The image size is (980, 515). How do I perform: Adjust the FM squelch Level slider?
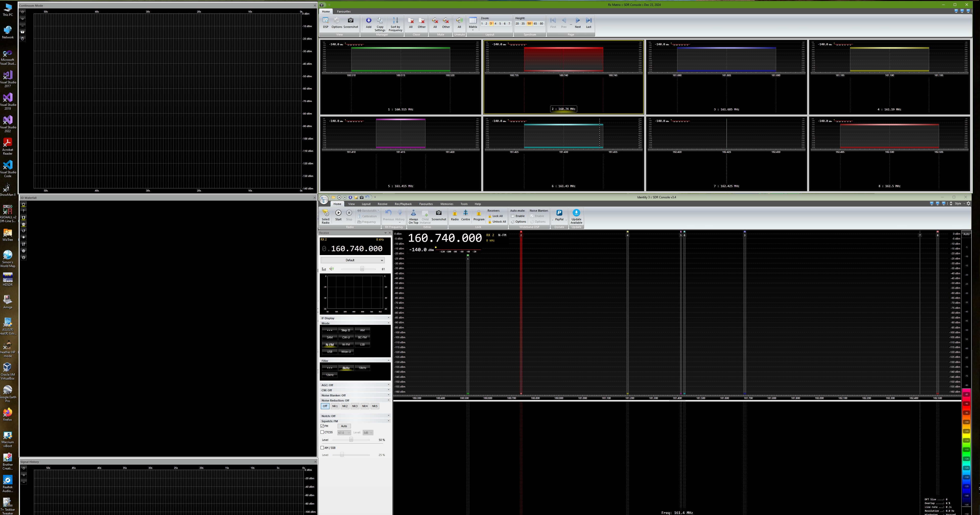pos(351,440)
